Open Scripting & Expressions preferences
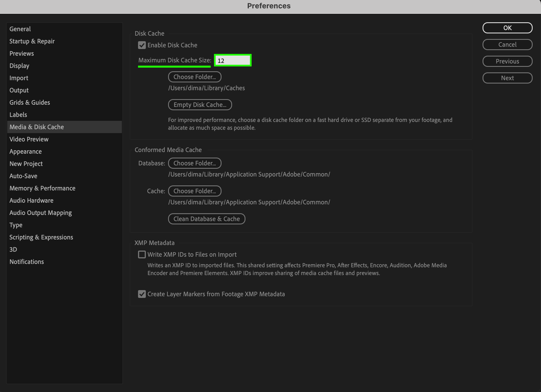Viewport: 541px width, 392px height. 41,237
